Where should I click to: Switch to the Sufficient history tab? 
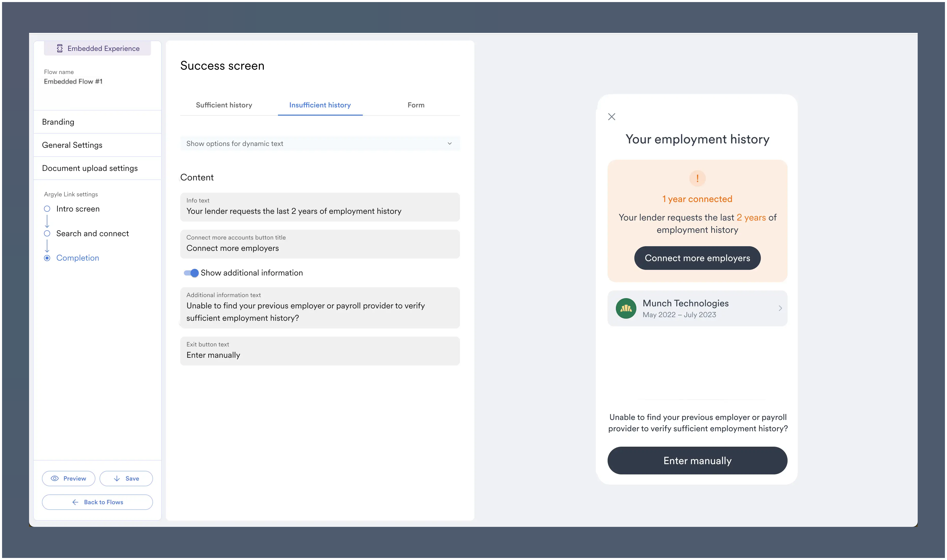click(x=224, y=105)
